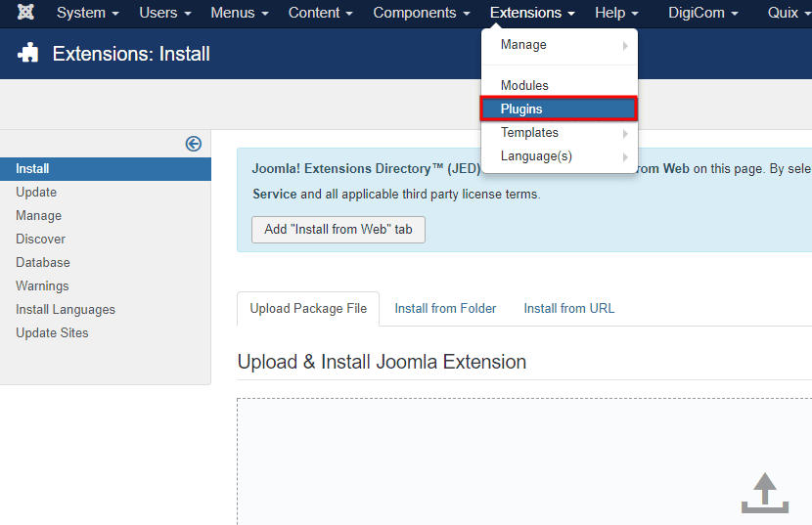Expand the Language(s) submenu
This screenshot has width=812, height=525.
pos(559,156)
